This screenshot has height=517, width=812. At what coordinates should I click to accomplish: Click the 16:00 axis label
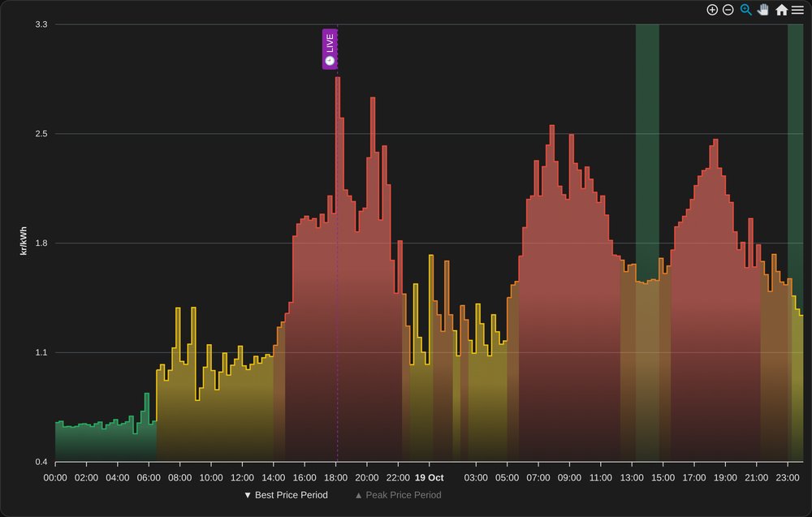point(304,478)
